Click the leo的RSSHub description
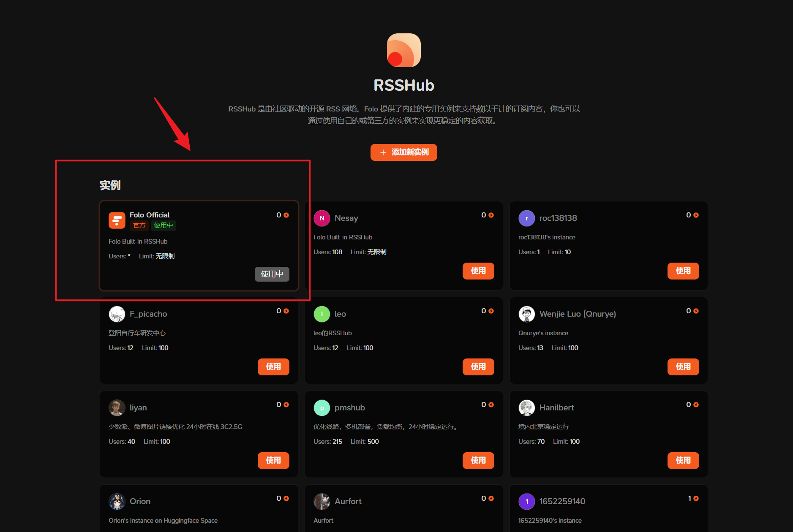This screenshot has width=793, height=532. 332,333
